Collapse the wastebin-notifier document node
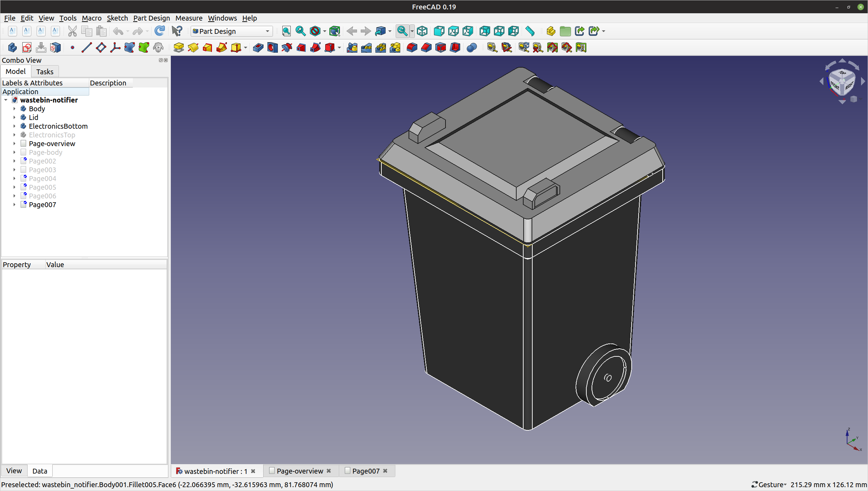This screenshot has width=868, height=491. point(6,100)
